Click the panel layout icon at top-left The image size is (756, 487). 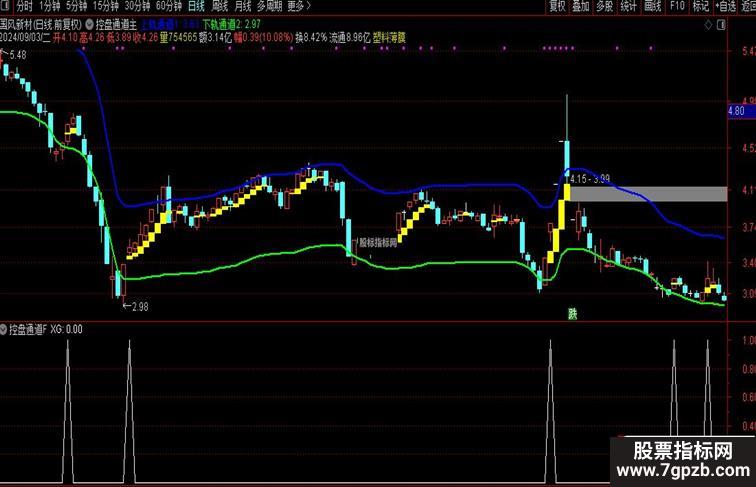point(6,6)
